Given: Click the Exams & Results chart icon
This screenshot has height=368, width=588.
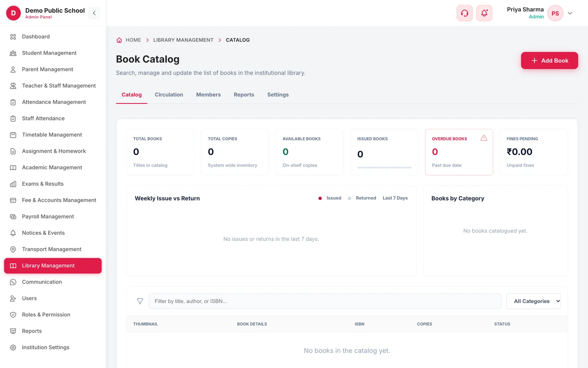Looking at the screenshot, I should point(13,184).
